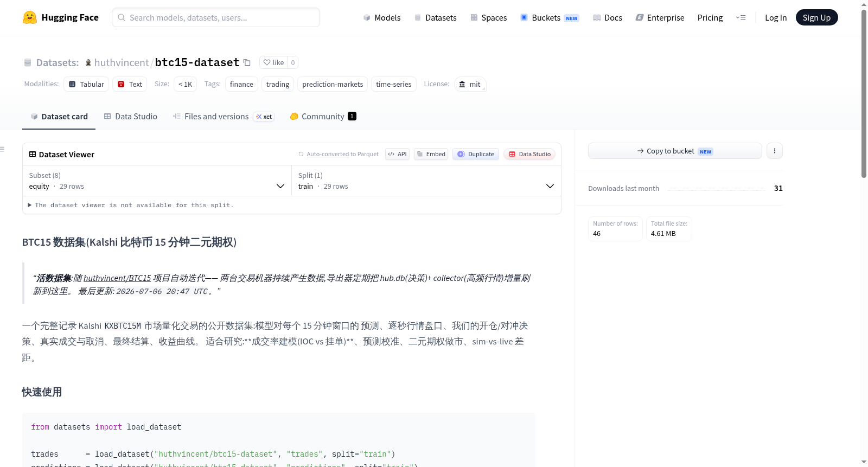Image resolution: width=868 pixels, height=467 pixels.
Task: Click the trading tag
Action: click(x=278, y=84)
